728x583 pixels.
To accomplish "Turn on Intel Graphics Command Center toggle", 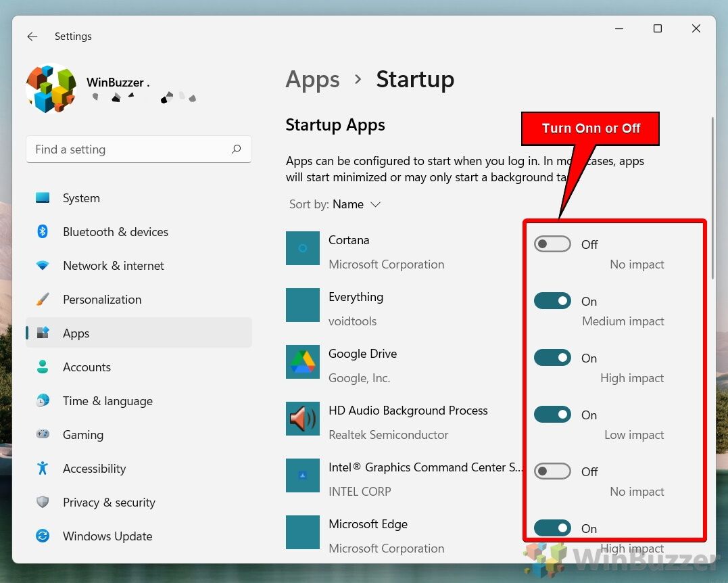I will 552,471.
